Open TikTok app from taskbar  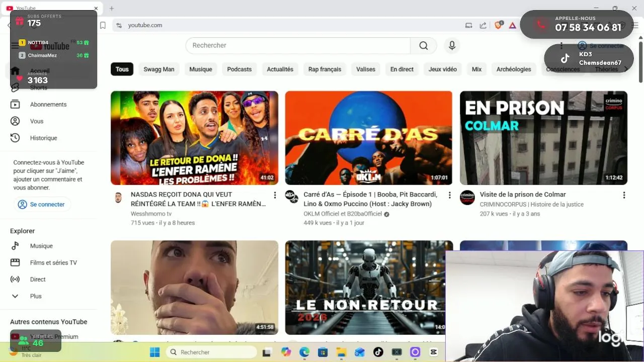(x=378, y=352)
